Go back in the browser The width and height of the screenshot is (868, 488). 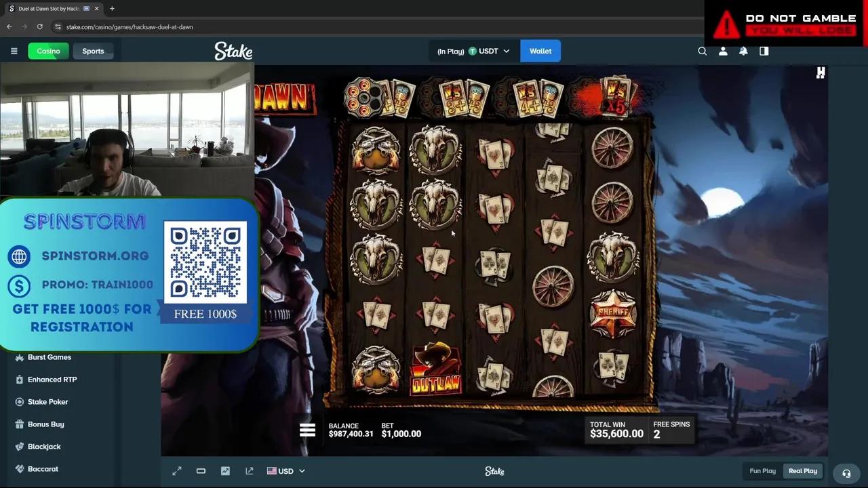pyautogui.click(x=9, y=26)
